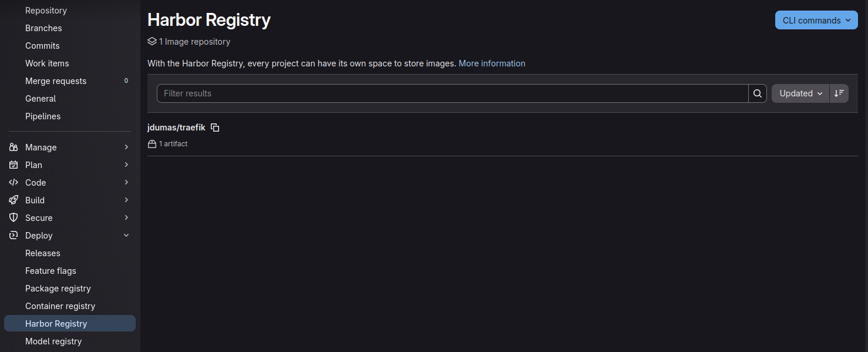The image size is (868, 352).
Task: Click the Code brackets icon in sidebar
Action: click(x=14, y=183)
